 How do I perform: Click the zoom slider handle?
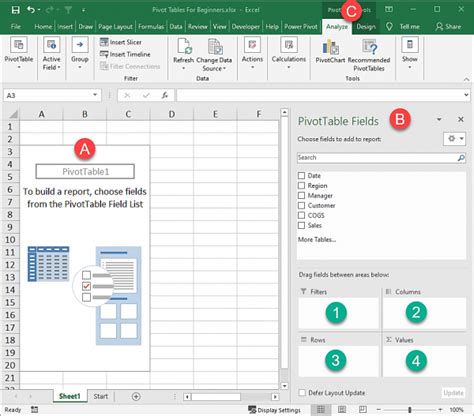(410, 410)
